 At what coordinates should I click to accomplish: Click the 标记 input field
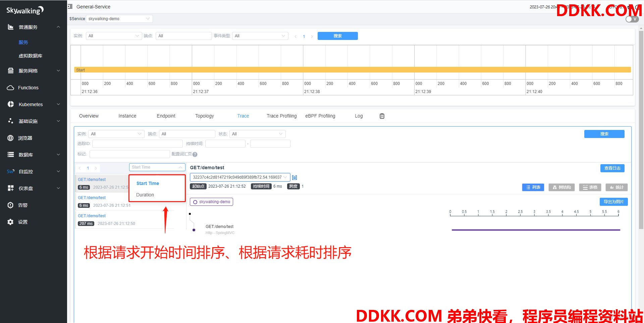point(130,154)
